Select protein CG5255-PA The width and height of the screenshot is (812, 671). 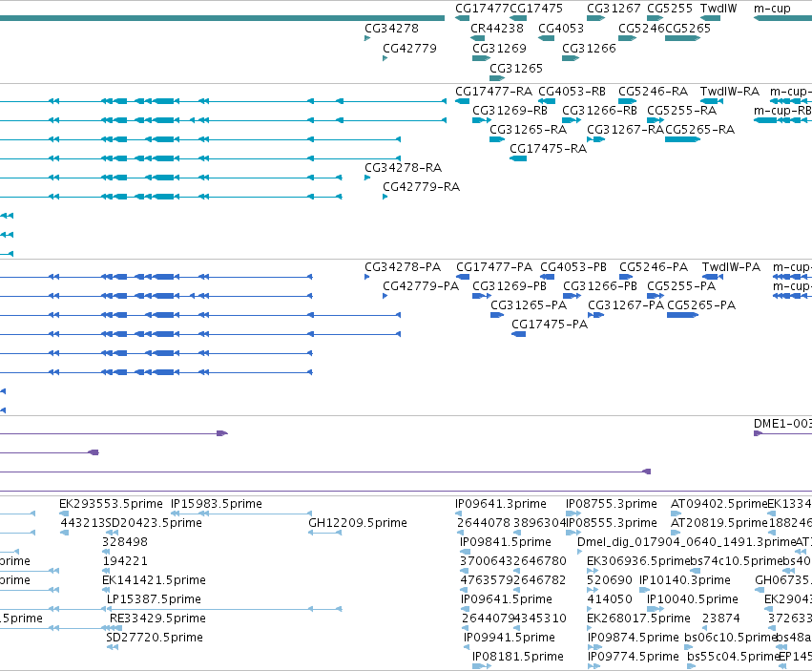(681, 286)
